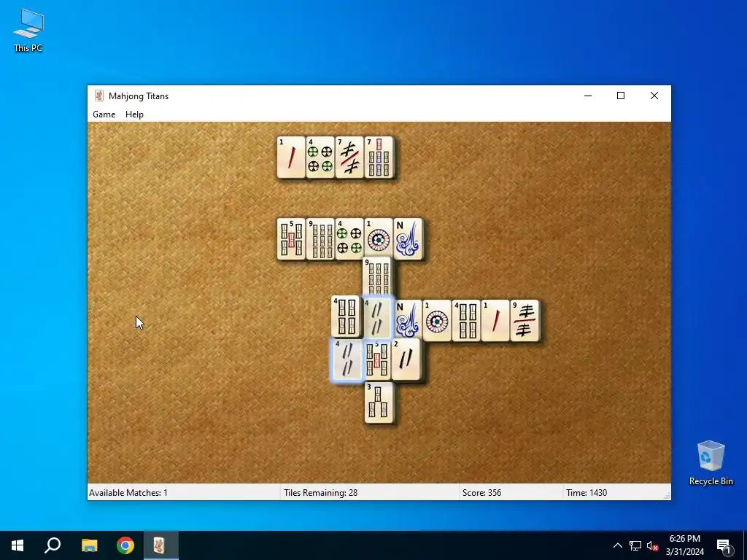Open File Explorer from the taskbar
This screenshot has height=560, width=747.
tap(89, 545)
